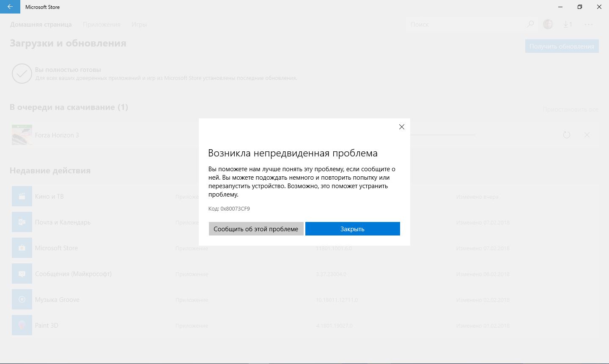Switch to Приложения tab

point(101,25)
